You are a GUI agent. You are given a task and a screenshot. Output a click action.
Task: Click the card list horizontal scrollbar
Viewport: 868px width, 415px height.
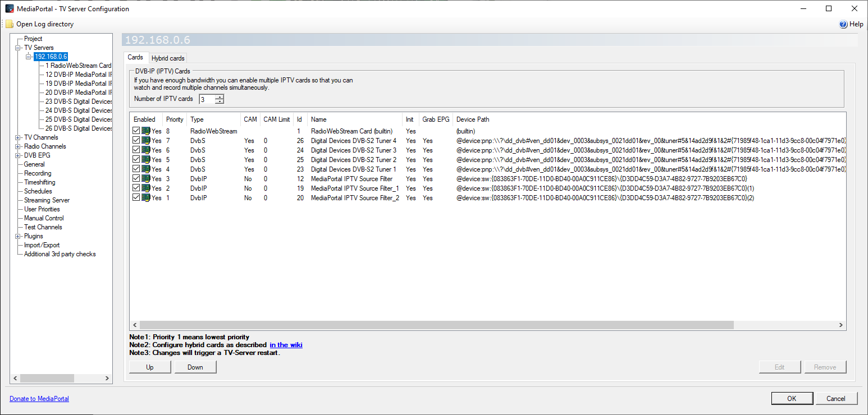[436, 325]
